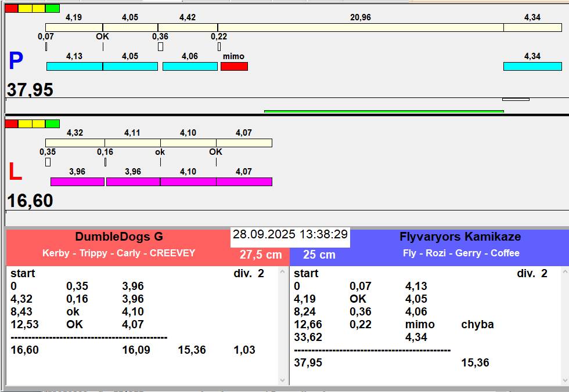Click the Flyvaryors Kamikaze team header
The height and width of the screenshot is (392, 569).
click(x=460, y=237)
